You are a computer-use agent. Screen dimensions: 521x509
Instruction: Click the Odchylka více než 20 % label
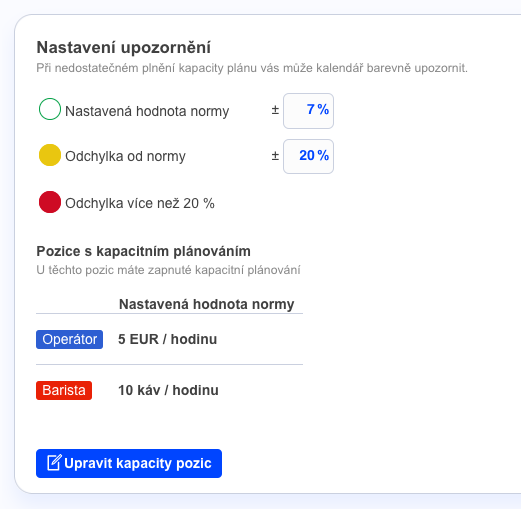coord(140,203)
